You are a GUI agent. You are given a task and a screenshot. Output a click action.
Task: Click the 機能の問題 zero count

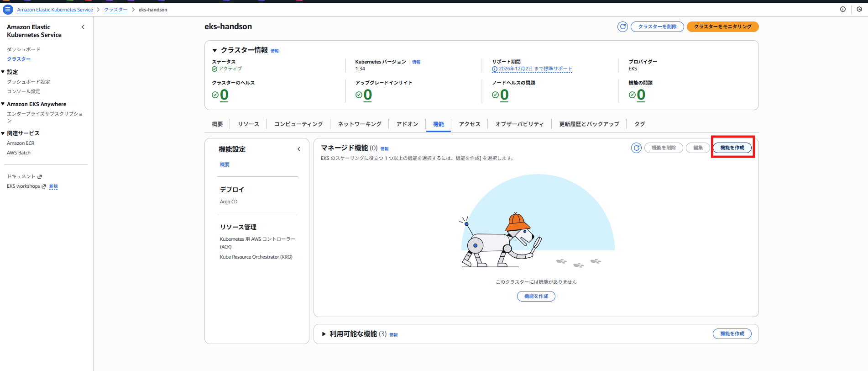click(641, 95)
